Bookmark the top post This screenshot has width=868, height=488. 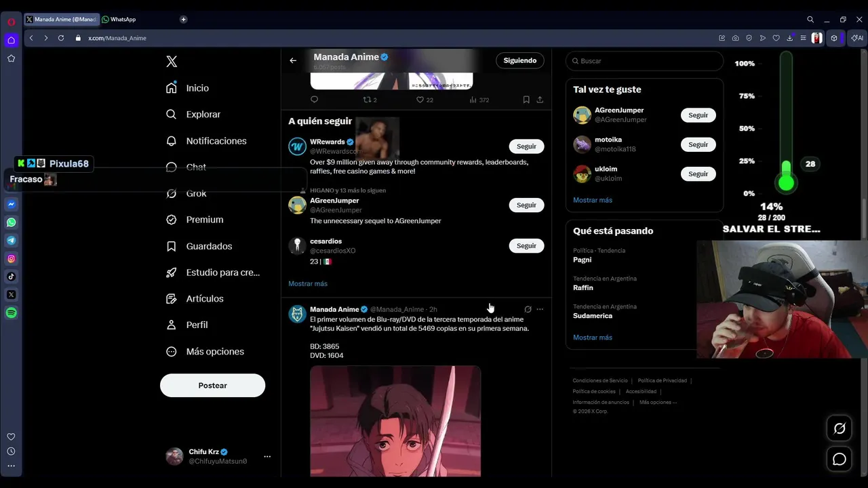coord(526,100)
